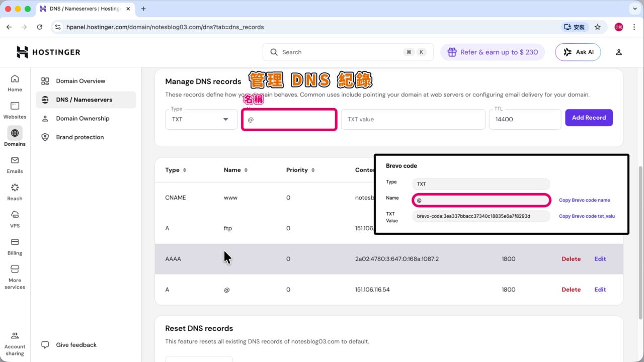Viewport: 644px width, 362px height.
Task: Click the 151.106.116.54 content of the @ record
Action: pyautogui.click(x=372, y=290)
